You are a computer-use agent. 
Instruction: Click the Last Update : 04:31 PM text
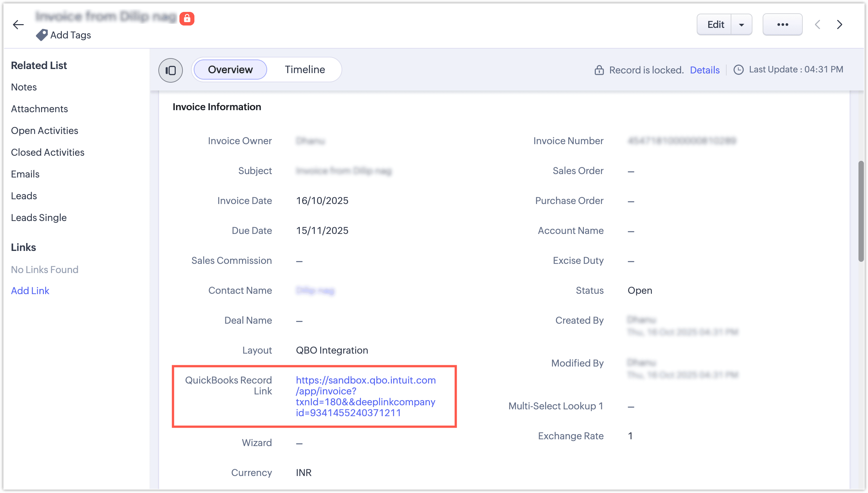coord(796,70)
